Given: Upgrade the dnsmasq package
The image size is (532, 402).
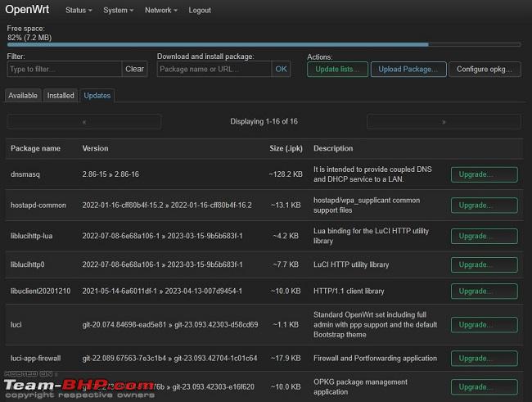Looking at the screenshot, I should tap(485, 174).
